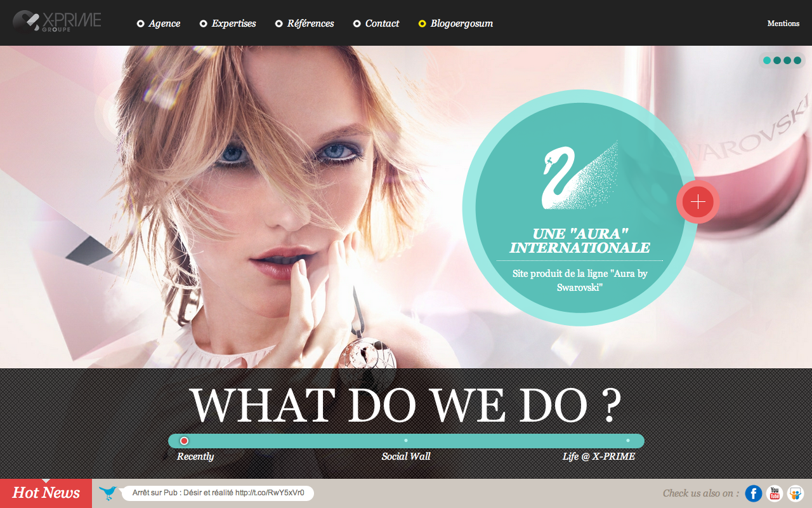The width and height of the screenshot is (812, 508).
Task: Open the YouTube channel icon
Action: coord(775,493)
